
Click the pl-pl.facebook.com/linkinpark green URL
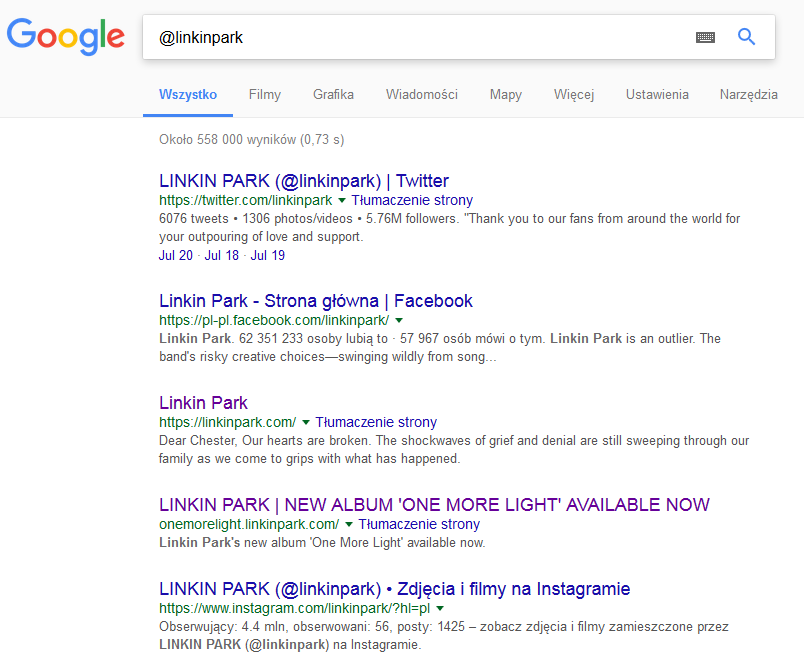point(274,320)
